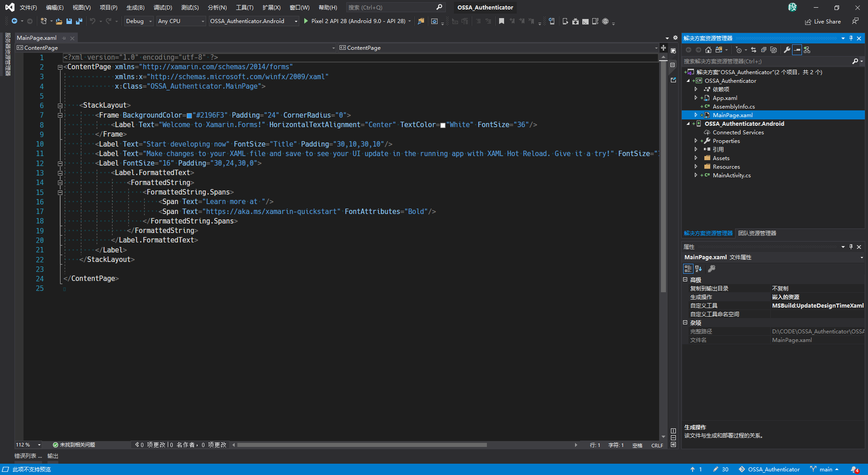The width and height of the screenshot is (868, 475).
Task: Expand the Assets folder node
Action: 696,158
